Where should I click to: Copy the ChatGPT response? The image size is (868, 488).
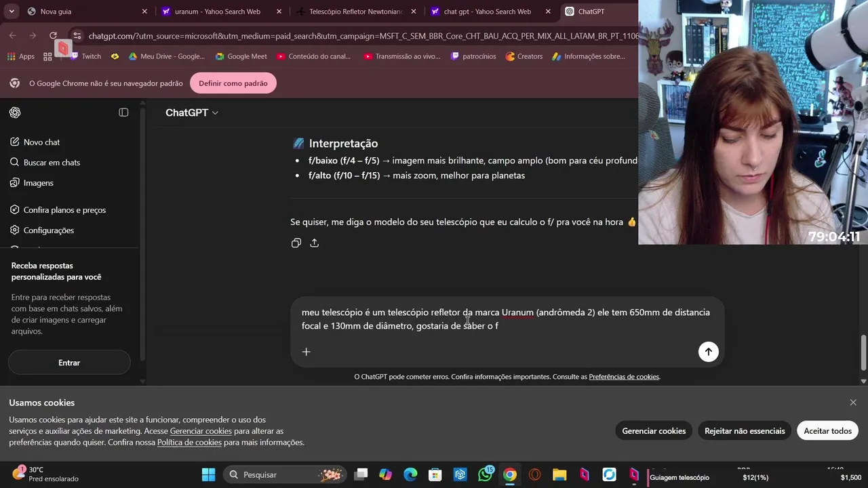coord(296,243)
